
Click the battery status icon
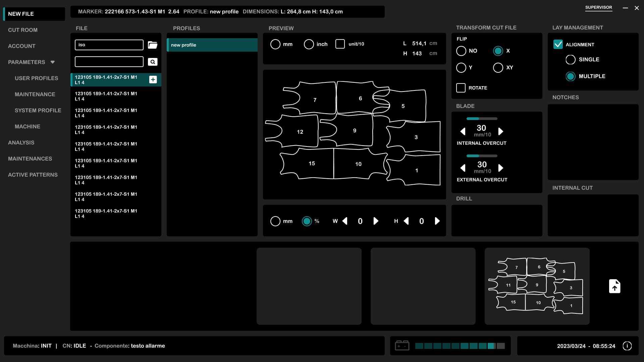click(x=402, y=346)
